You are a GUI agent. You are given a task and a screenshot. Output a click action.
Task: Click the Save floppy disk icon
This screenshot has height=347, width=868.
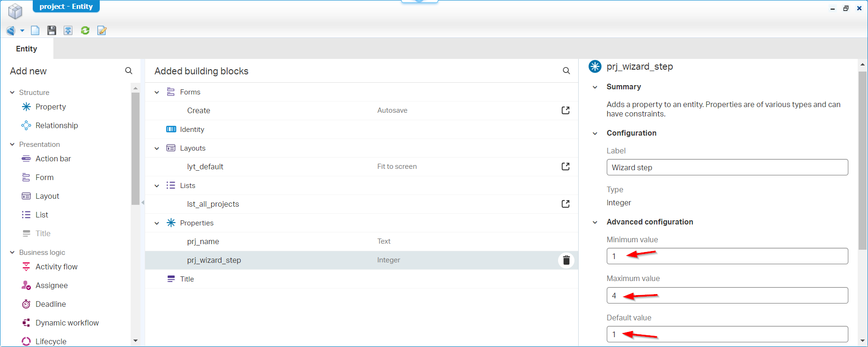pyautogui.click(x=51, y=30)
